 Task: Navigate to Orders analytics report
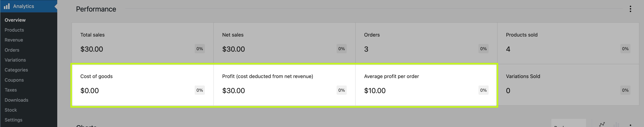pyautogui.click(x=12, y=50)
